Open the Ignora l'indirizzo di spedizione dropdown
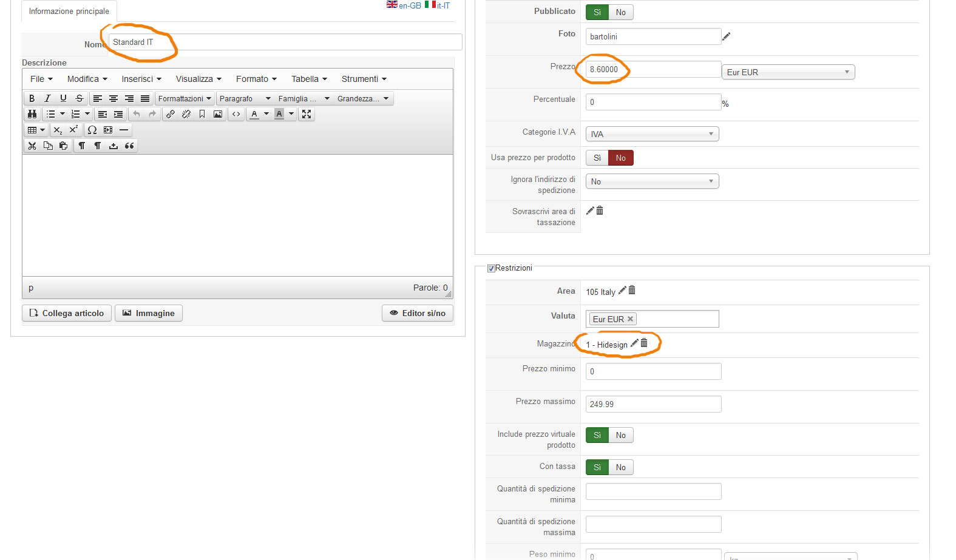This screenshot has height=560, width=956. (x=652, y=181)
